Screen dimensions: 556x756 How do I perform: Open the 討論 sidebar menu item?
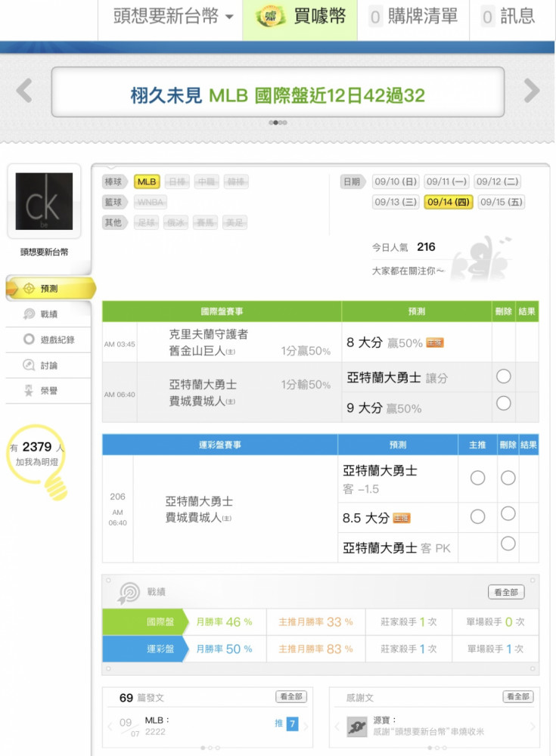point(48,365)
